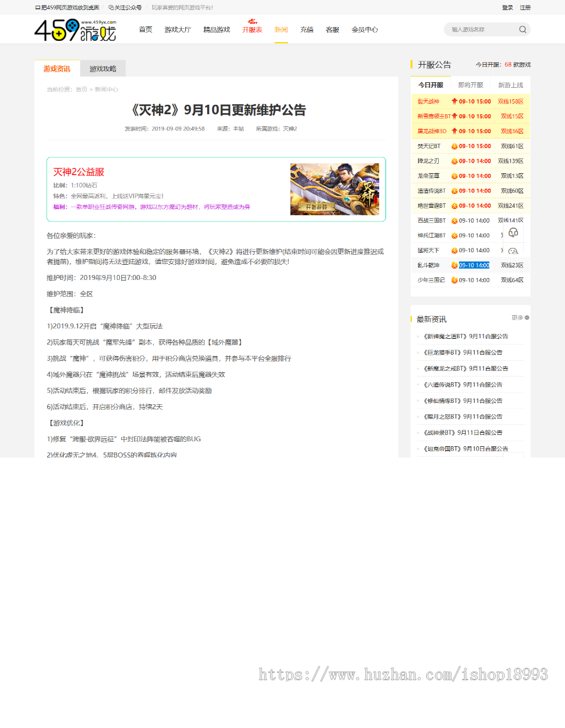Screen dimensions: 565x728
Task: Open 游戏大厅 in the navigation bar
Action: [x=178, y=29]
